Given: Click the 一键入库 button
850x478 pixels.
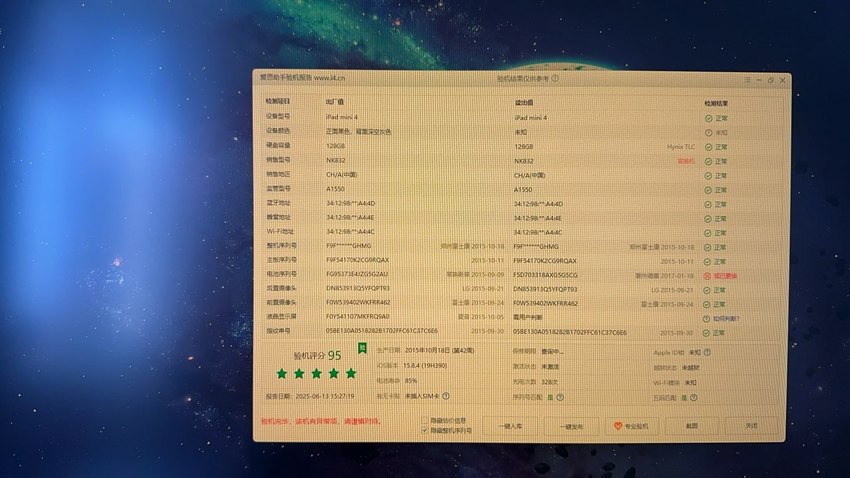Looking at the screenshot, I should (510, 427).
